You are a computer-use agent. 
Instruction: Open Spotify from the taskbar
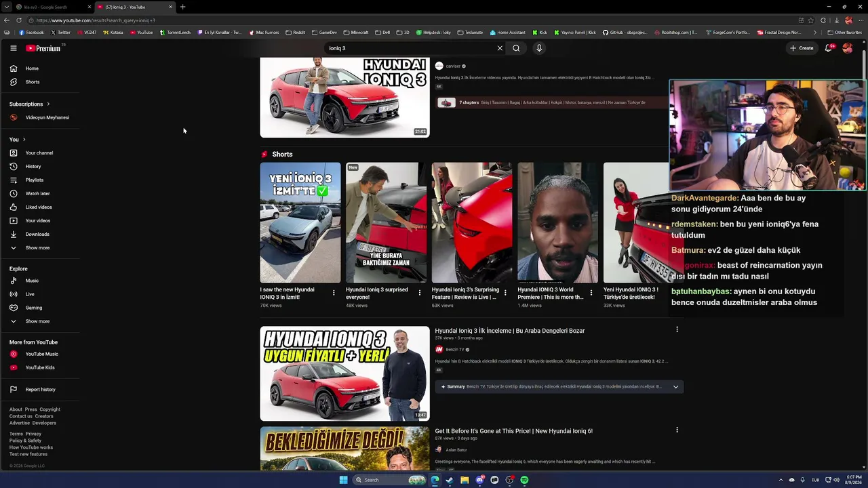524,480
